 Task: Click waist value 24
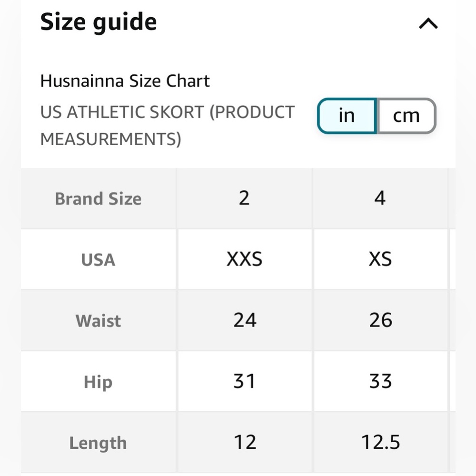244,320
